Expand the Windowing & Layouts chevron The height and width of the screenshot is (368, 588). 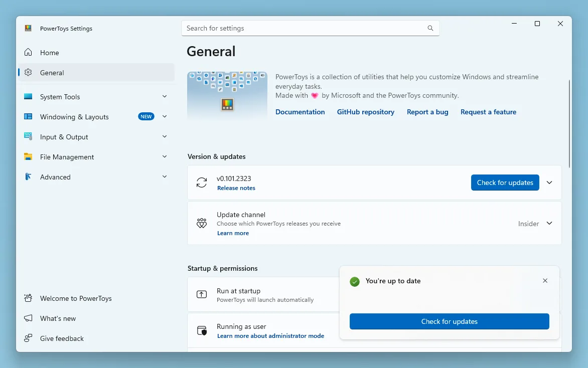(x=165, y=116)
